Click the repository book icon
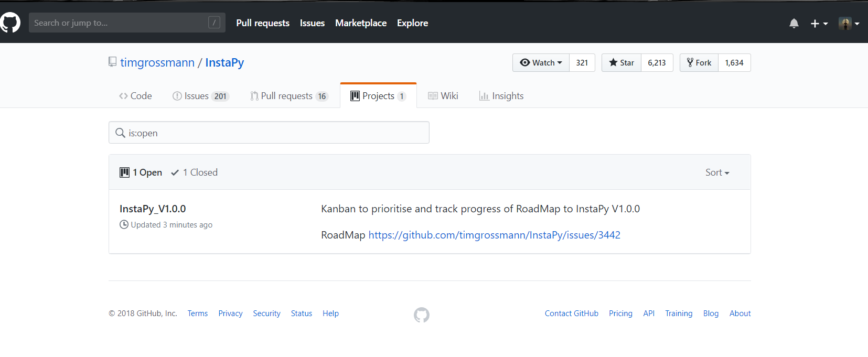The image size is (868, 357). tap(112, 62)
